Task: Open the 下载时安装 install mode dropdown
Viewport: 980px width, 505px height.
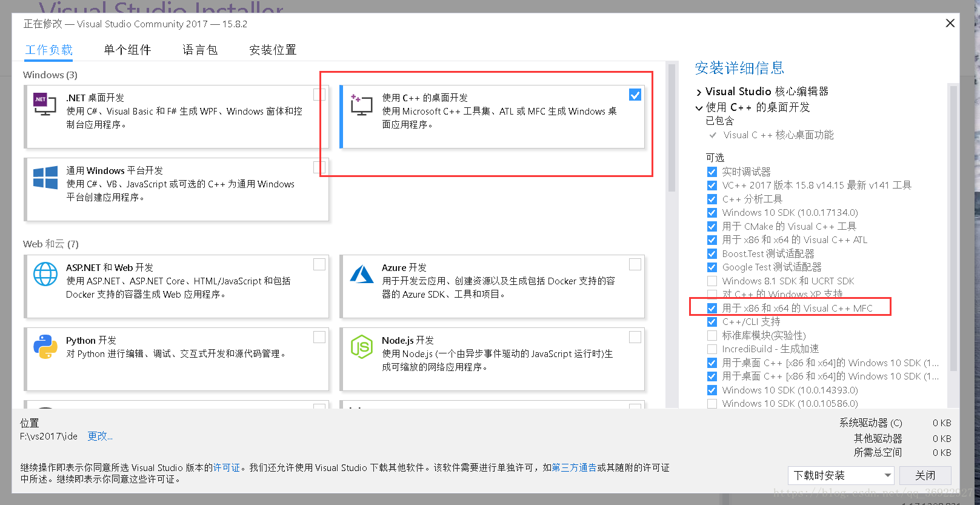Action: [841, 475]
